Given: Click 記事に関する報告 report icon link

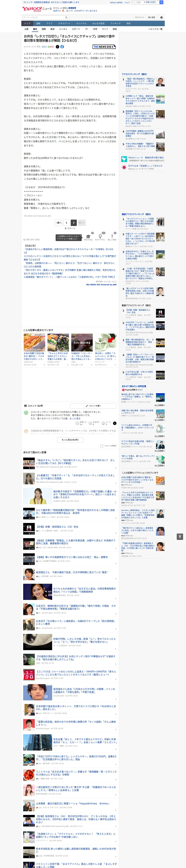Looking at the screenshot, I should [x=31, y=240].
